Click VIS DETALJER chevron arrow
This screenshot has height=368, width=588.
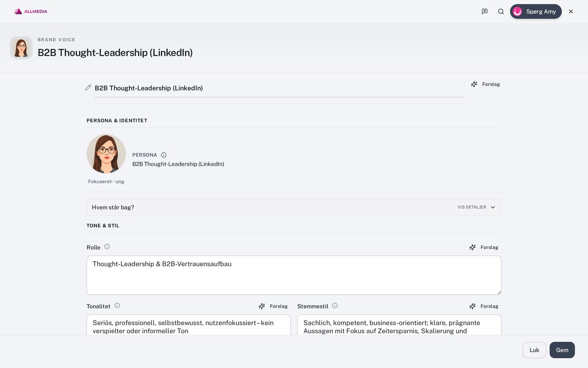pos(493,207)
